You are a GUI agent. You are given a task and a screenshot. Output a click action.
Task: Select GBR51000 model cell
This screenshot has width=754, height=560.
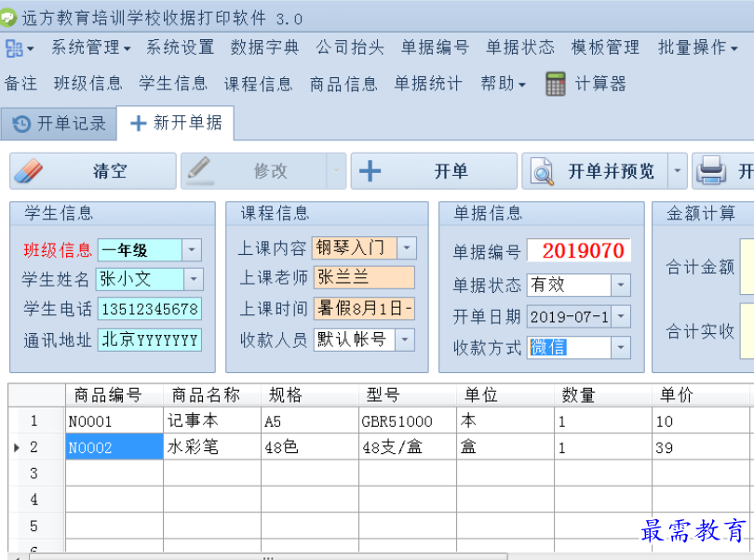[x=408, y=421]
